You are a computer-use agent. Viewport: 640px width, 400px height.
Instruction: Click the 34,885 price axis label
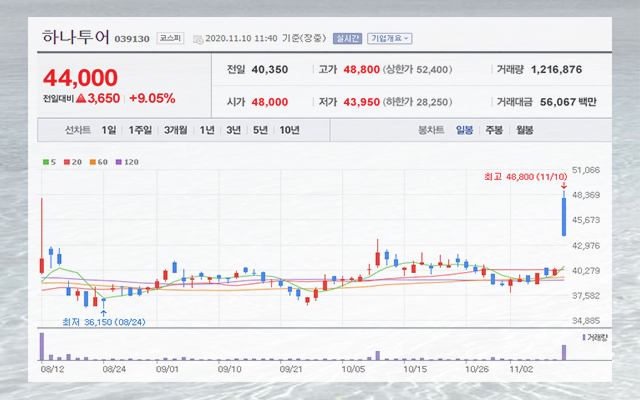586,321
